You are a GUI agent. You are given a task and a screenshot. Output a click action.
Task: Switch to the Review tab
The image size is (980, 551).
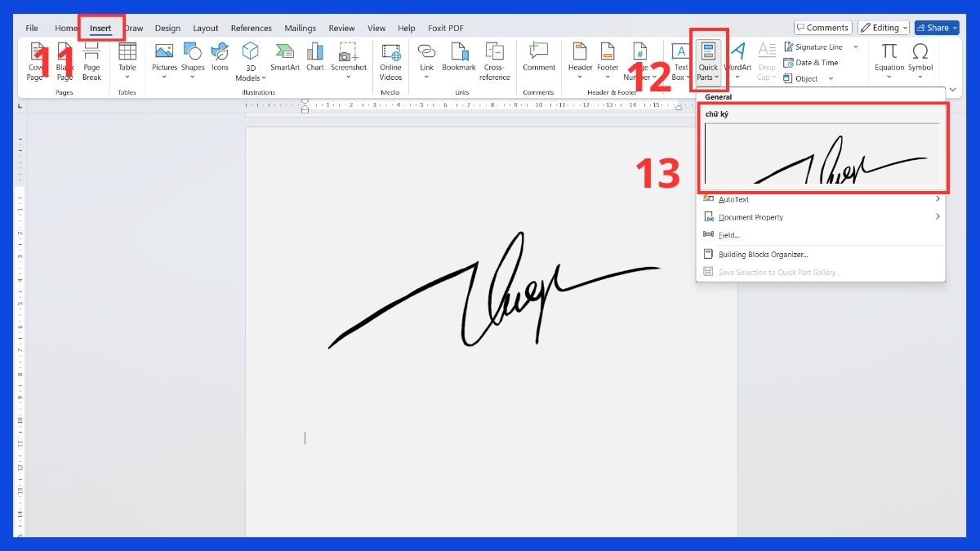pos(342,28)
